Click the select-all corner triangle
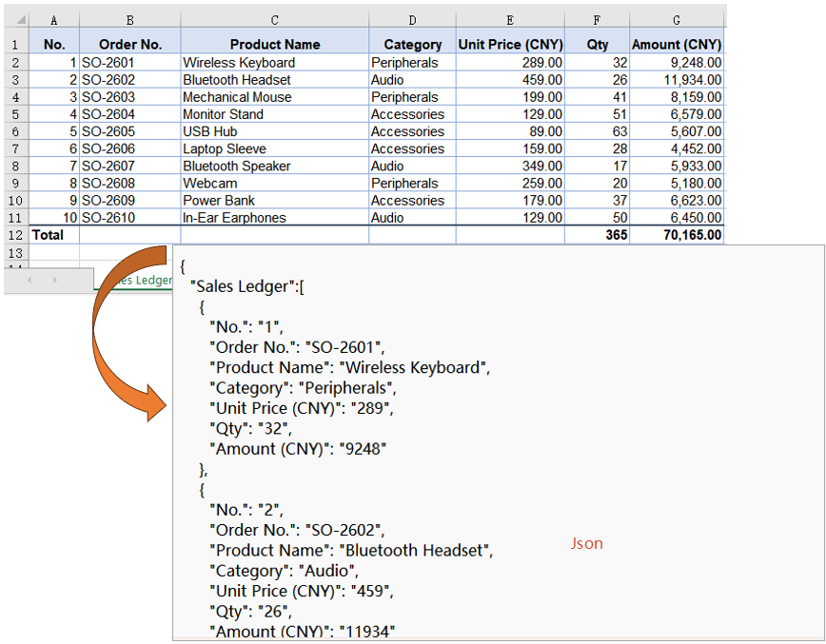The image size is (826, 644). (x=21, y=20)
